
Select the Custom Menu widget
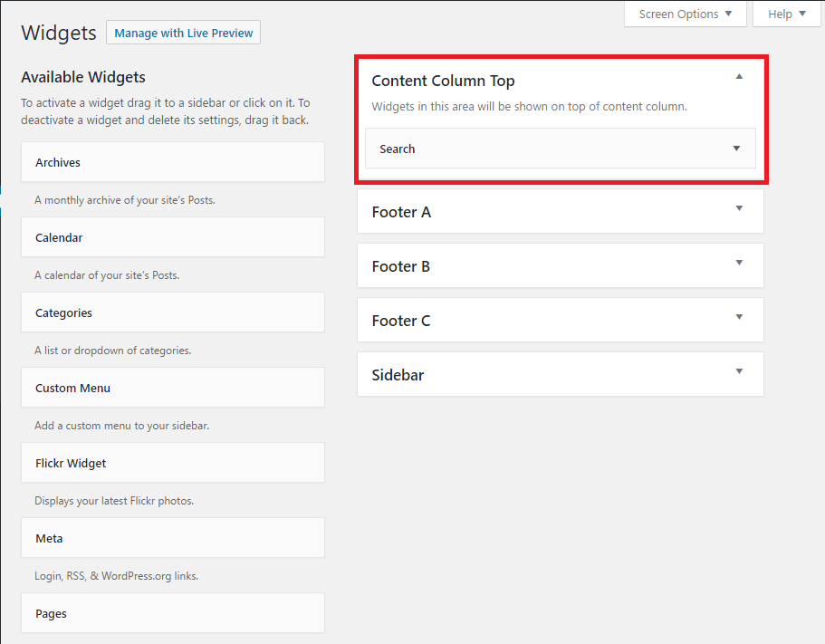tap(172, 387)
